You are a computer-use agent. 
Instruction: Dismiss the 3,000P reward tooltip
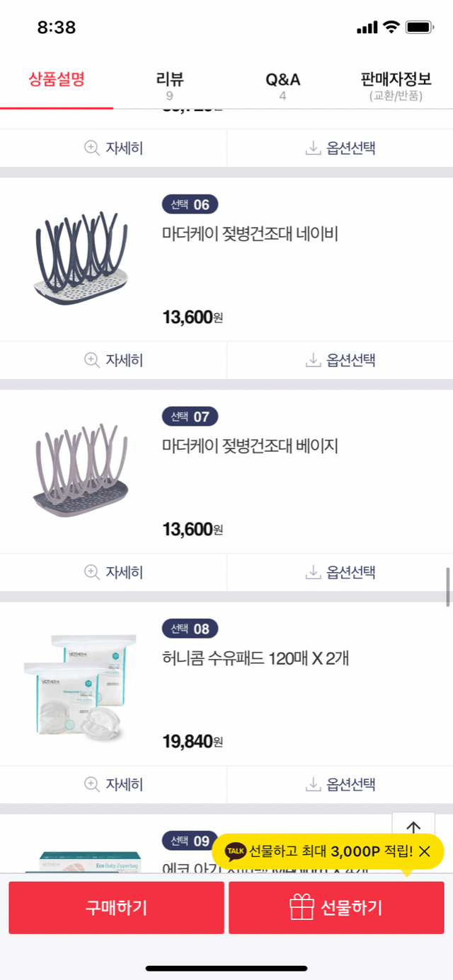[x=425, y=851]
